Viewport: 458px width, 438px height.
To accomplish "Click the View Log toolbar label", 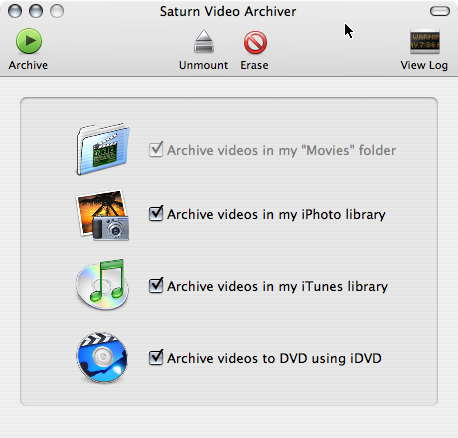I will (x=424, y=65).
